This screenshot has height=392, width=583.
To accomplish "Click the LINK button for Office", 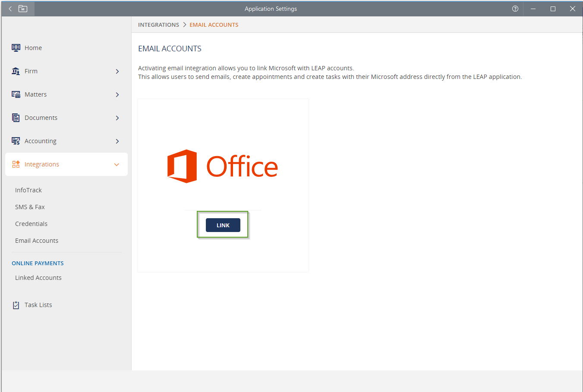I will (223, 225).
